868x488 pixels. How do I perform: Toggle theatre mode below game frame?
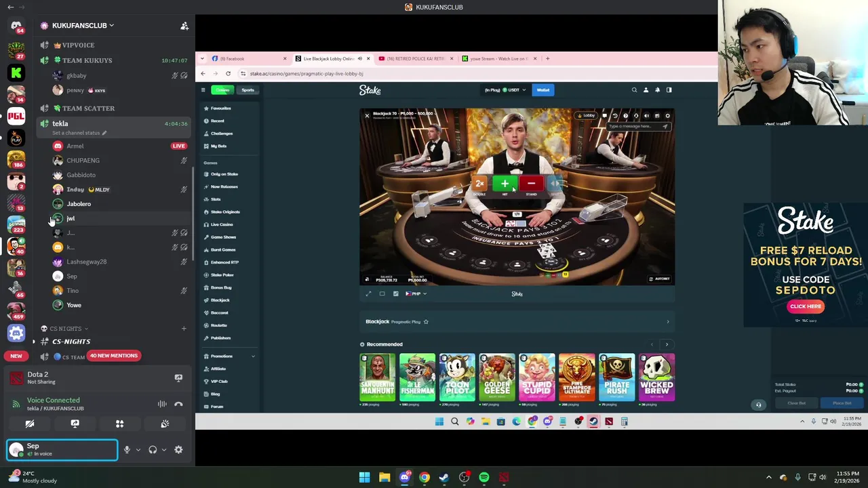(x=382, y=293)
